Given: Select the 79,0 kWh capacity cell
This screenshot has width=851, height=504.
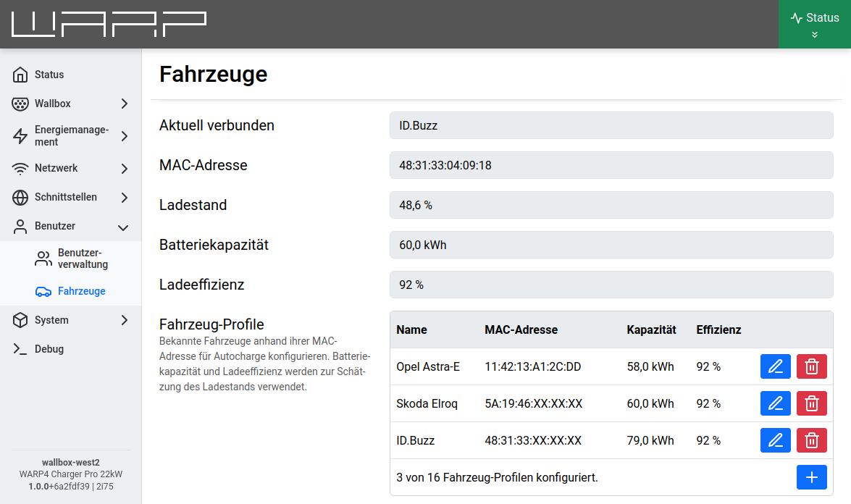Looking at the screenshot, I should coord(650,440).
